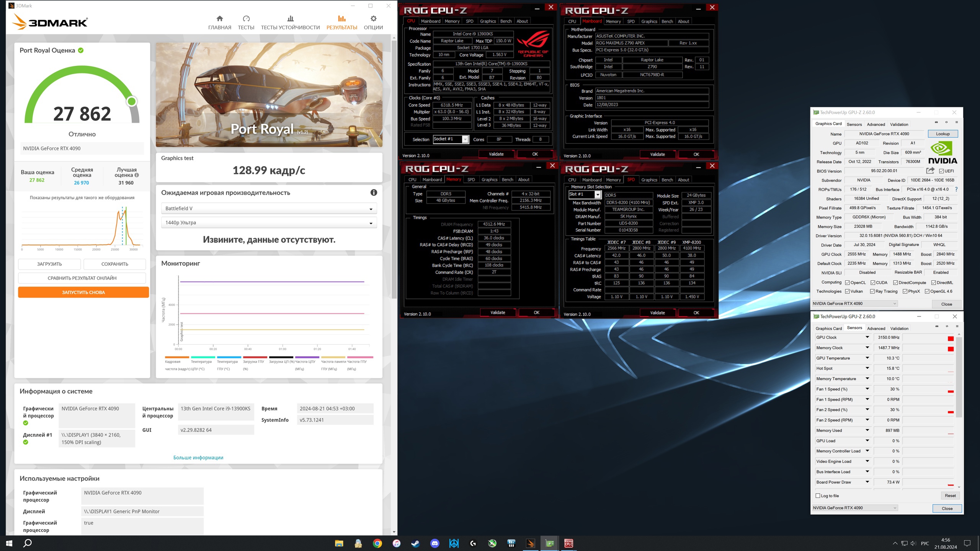Open HWiNFO from taskbar

point(511,543)
